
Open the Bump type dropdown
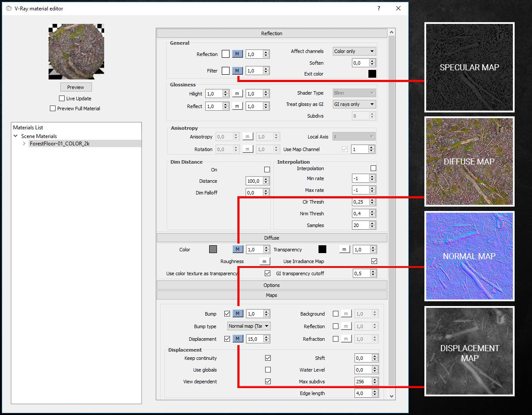[249, 326]
